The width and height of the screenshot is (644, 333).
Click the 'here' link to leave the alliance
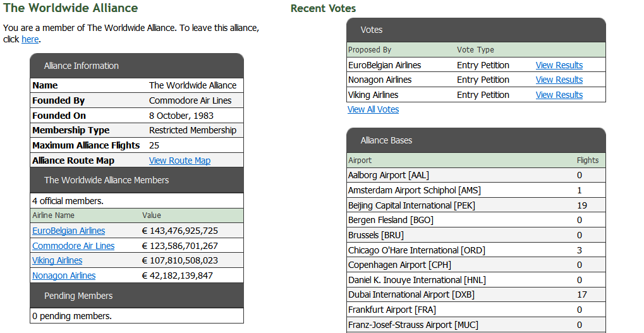coord(30,39)
